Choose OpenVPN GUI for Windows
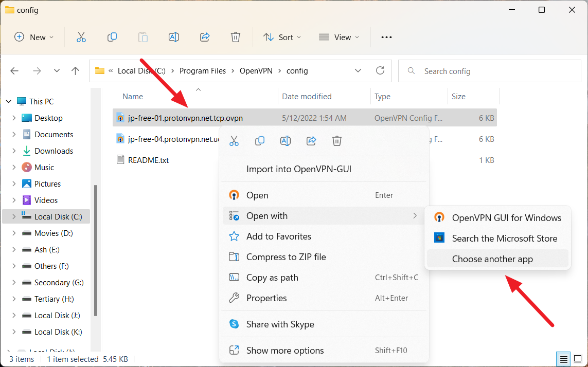 [506, 218]
